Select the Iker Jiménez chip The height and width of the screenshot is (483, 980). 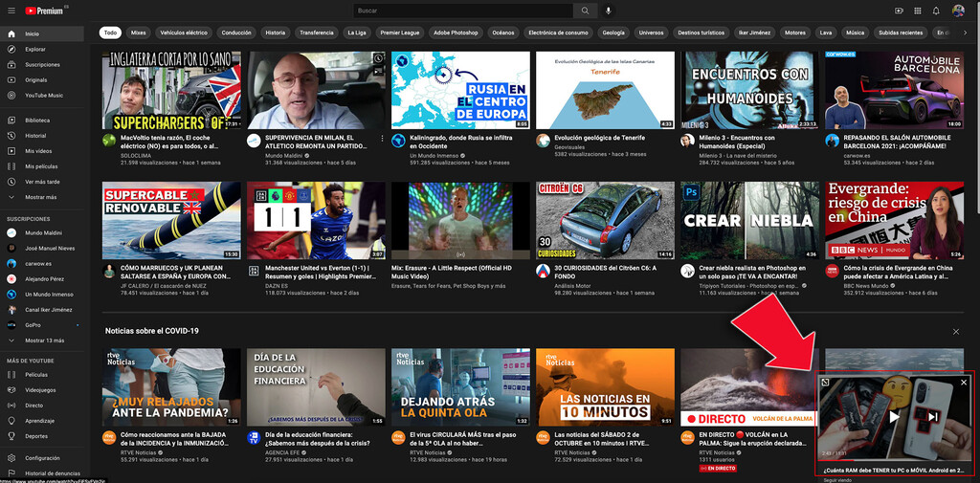point(755,33)
